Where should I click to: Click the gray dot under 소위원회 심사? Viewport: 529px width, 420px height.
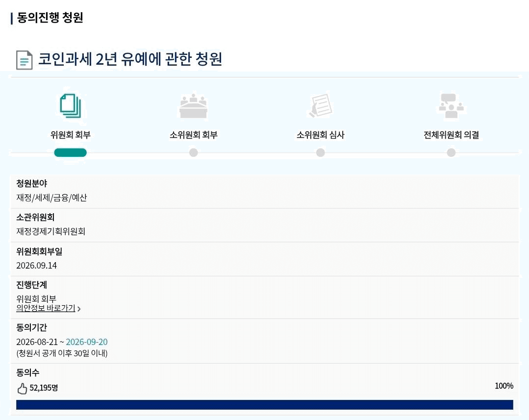[x=321, y=152]
